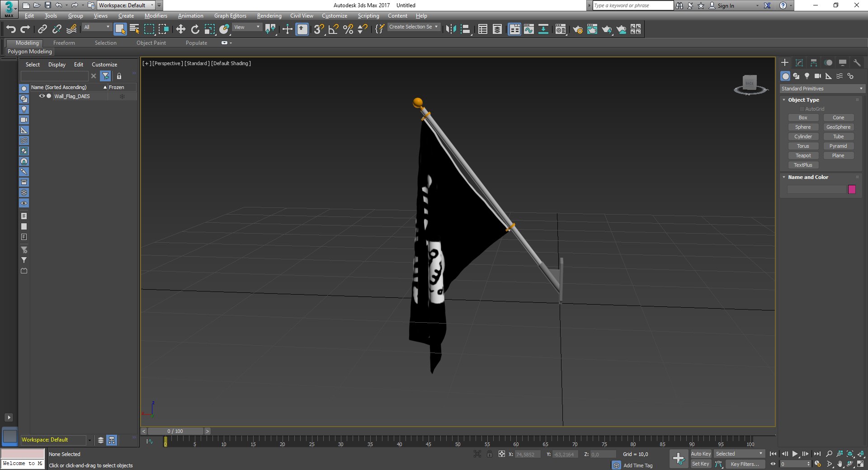
Task: Click the Play Animation button
Action: pyautogui.click(x=795, y=454)
